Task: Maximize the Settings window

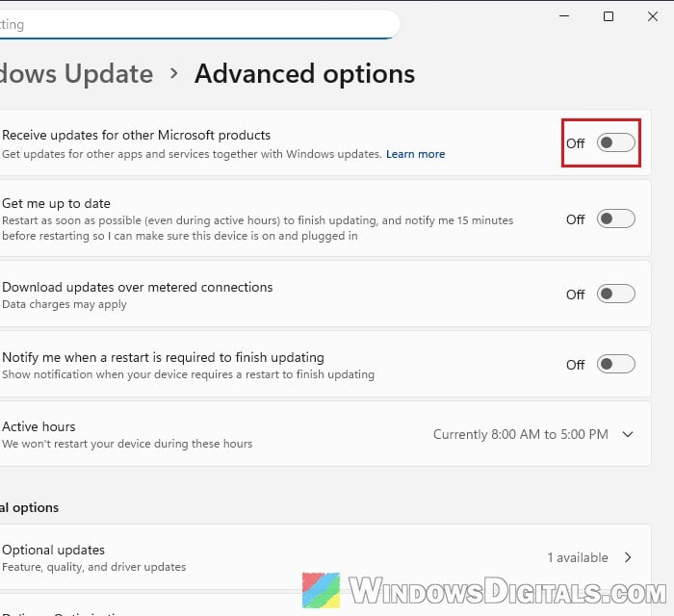Action: point(609,16)
